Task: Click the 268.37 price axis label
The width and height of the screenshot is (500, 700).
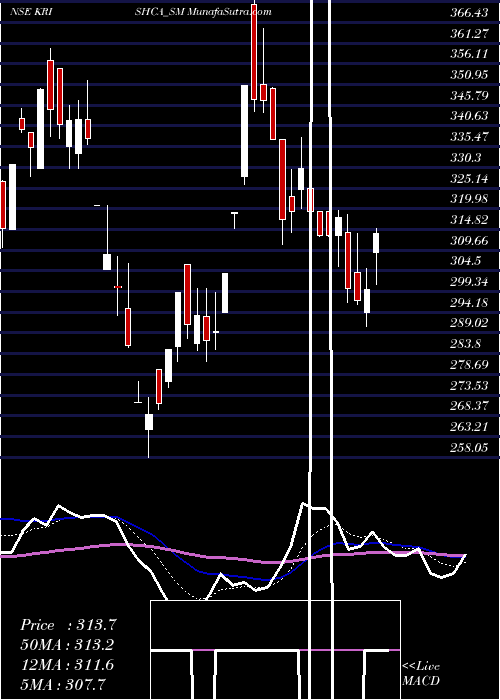Action: [469, 406]
